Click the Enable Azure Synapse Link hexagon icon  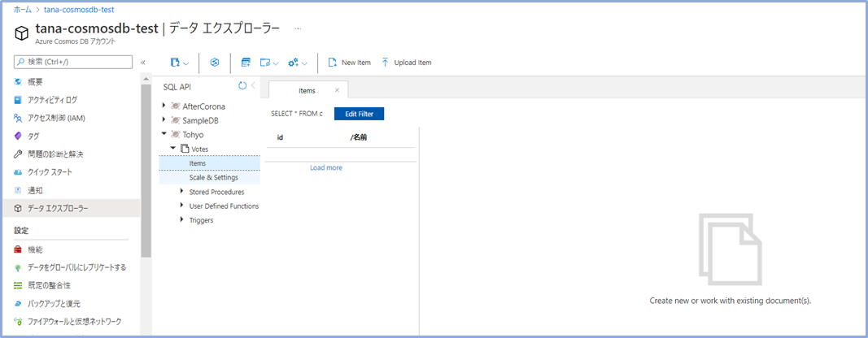tap(215, 63)
